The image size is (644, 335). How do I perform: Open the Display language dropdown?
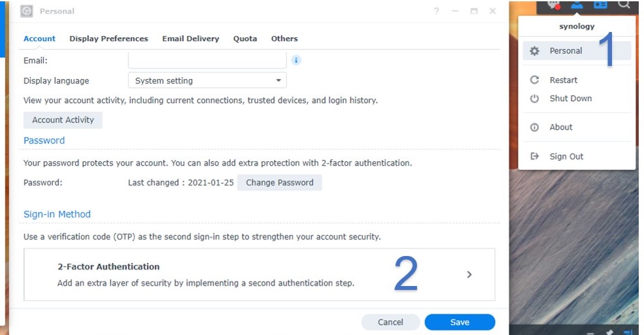tap(207, 80)
